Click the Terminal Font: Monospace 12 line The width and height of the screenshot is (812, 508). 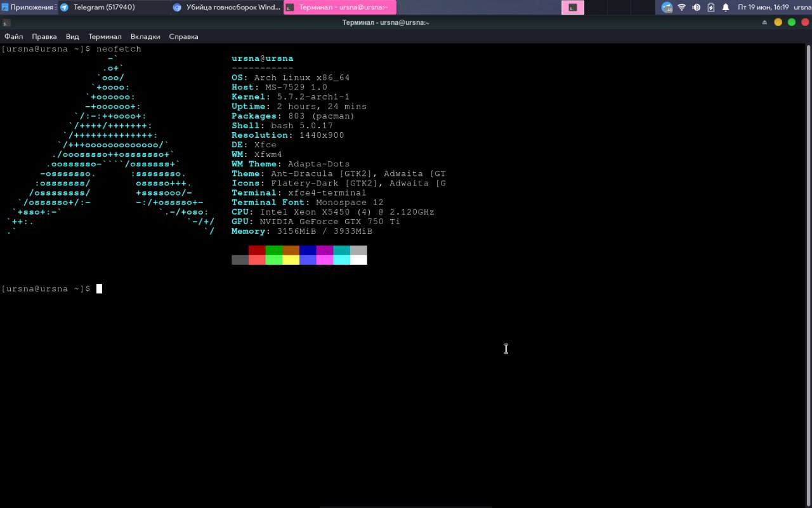tap(308, 203)
